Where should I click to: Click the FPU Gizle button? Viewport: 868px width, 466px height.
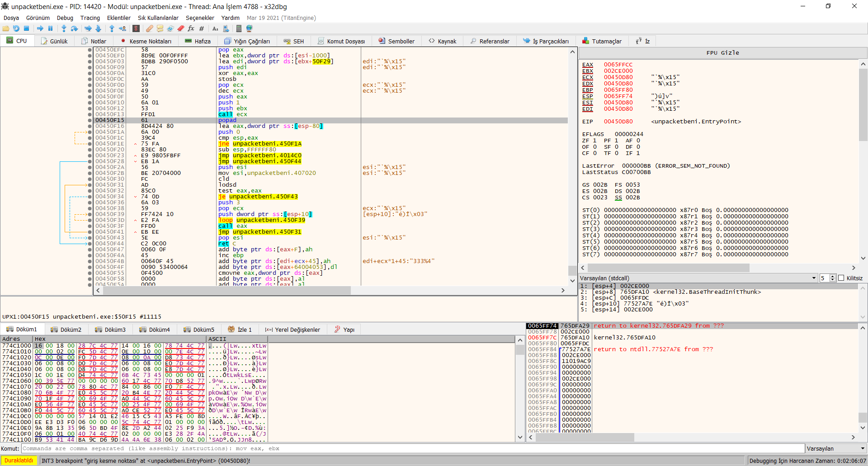click(x=722, y=53)
